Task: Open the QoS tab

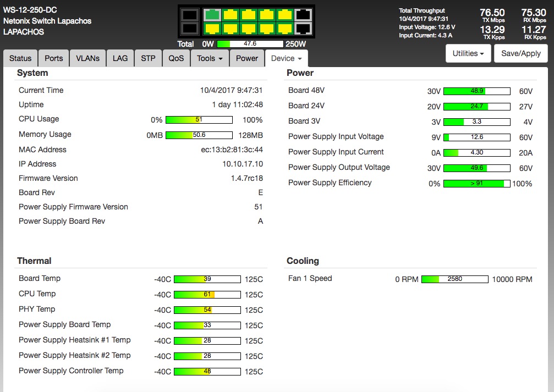Action: point(176,58)
